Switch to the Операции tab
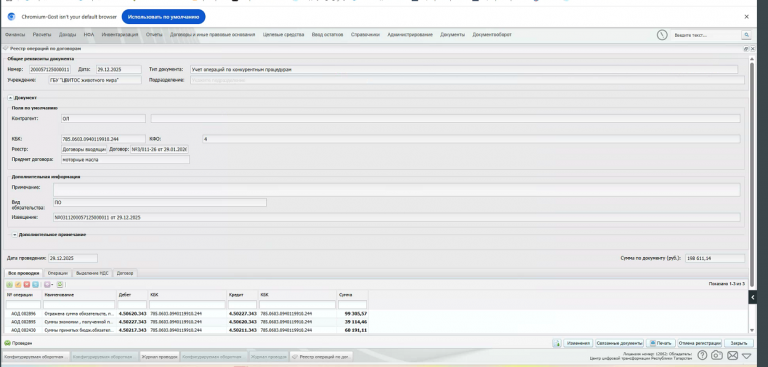Viewport: 768px width, 367px height. point(58,273)
